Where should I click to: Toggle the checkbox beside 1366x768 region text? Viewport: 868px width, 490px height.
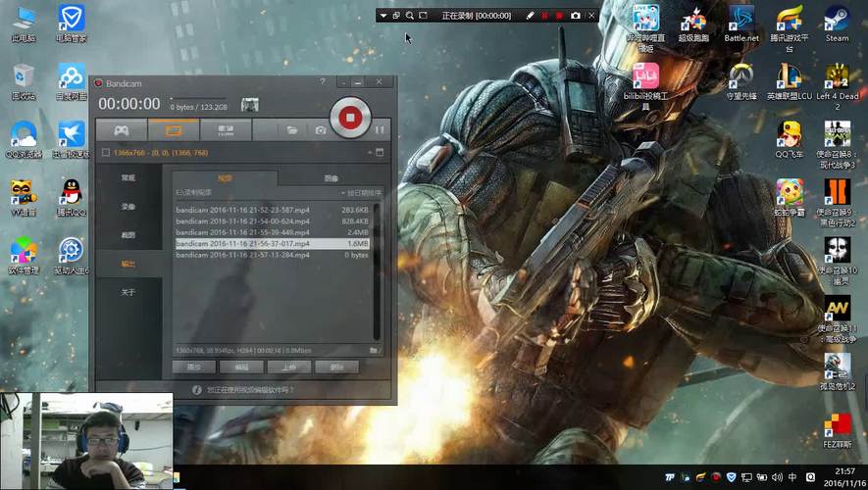pyautogui.click(x=106, y=153)
